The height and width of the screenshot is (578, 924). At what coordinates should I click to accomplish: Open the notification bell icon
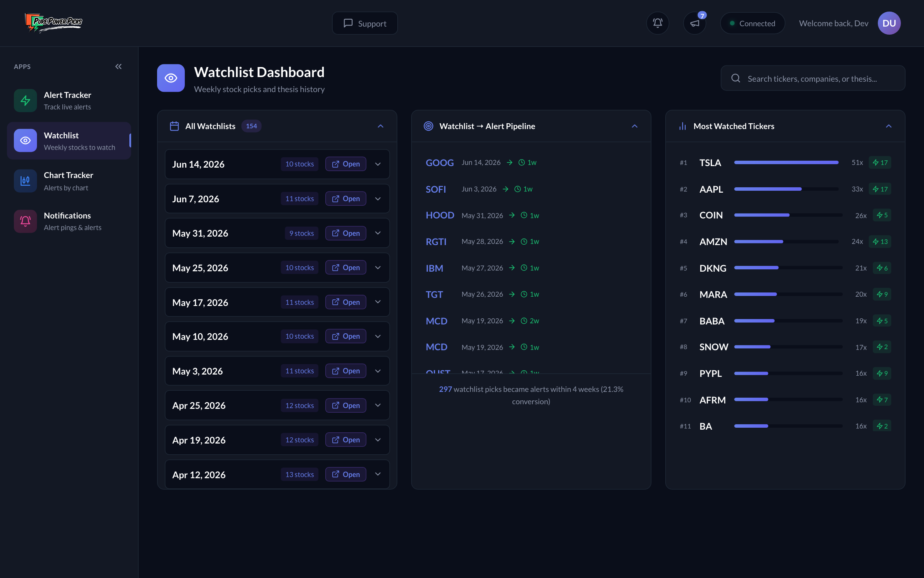(x=658, y=23)
